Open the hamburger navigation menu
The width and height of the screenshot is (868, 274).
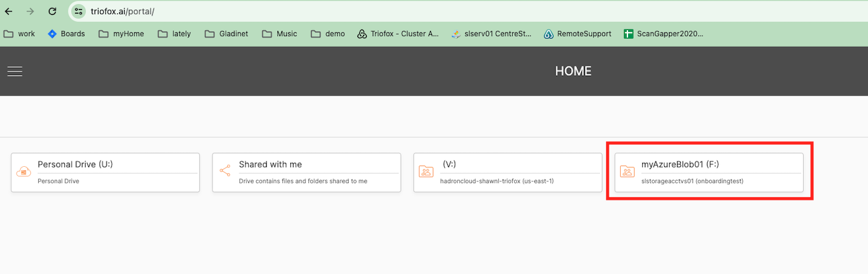(15, 72)
